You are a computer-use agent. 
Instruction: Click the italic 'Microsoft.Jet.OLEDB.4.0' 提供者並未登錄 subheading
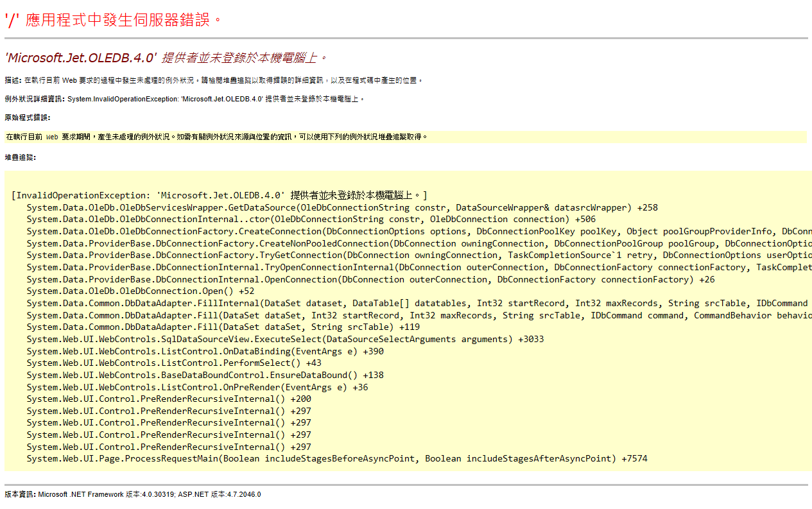click(166, 58)
